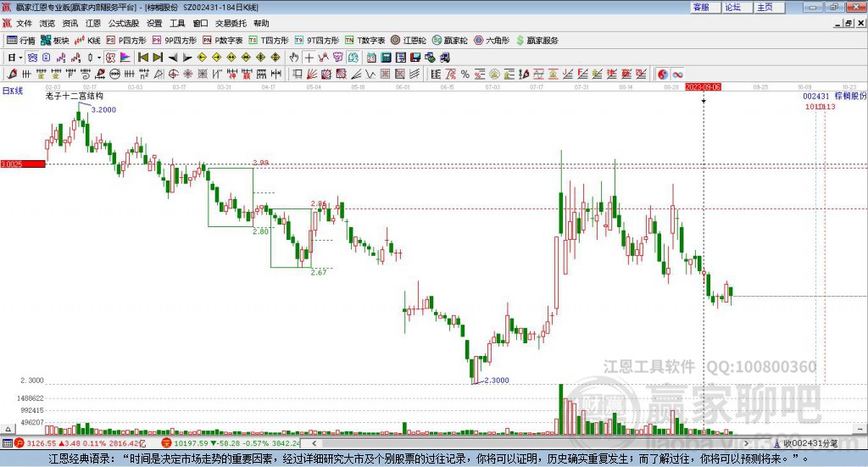Open the calculator icon
Viewport: 868px width, 467px height.
(x=387, y=58)
